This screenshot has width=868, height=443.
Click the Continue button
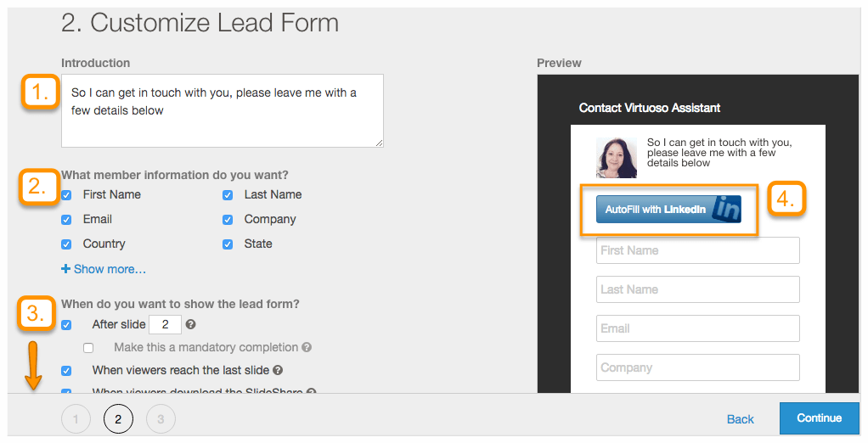pos(820,418)
